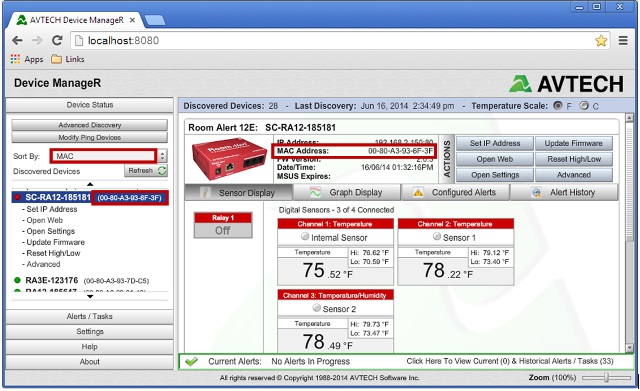Open the Sort By MAC dropdown
Screen dimensions: 640x391
click(103, 156)
